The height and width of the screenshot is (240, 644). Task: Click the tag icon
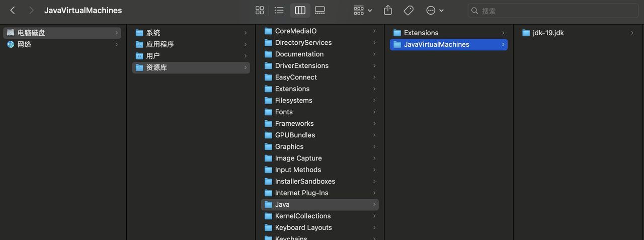click(409, 11)
